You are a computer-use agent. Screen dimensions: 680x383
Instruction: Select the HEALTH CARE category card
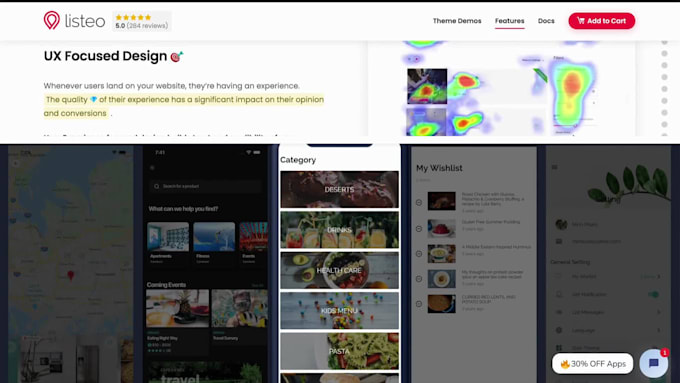pos(339,270)
